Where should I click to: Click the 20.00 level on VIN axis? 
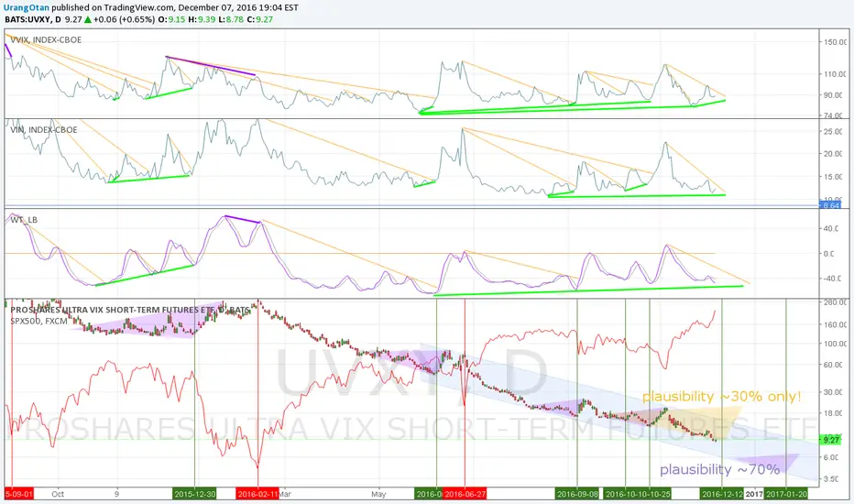click(x=833, y=154)
